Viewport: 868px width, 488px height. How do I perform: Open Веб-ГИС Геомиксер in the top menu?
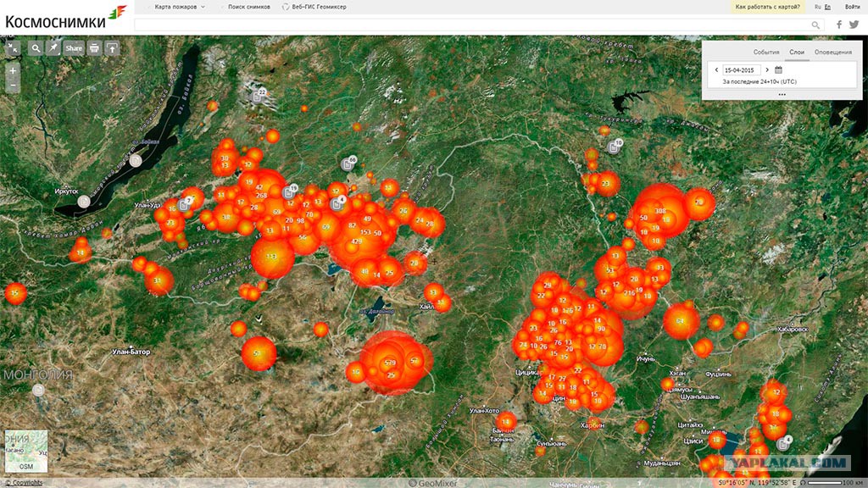coord(314,7)
